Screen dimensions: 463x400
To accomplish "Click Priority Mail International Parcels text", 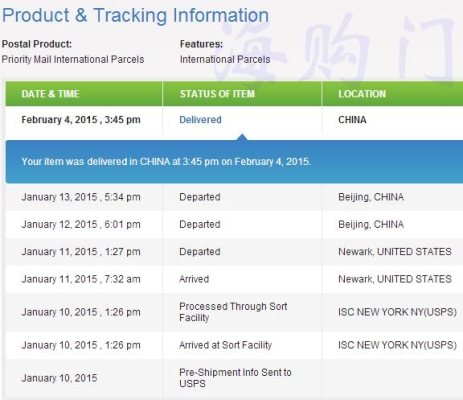I will click(x=73, y=59).
